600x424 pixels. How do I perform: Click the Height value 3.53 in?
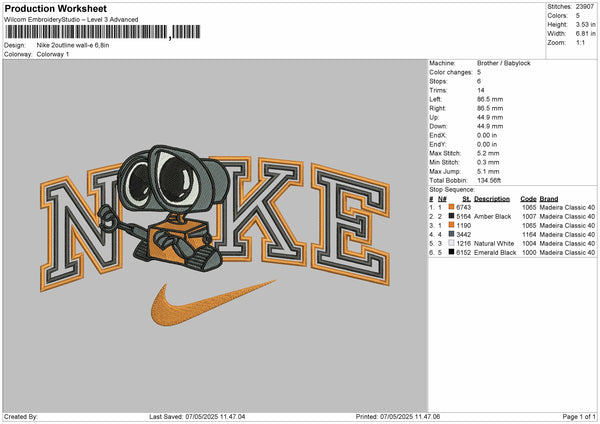click(x=585, y=24)
